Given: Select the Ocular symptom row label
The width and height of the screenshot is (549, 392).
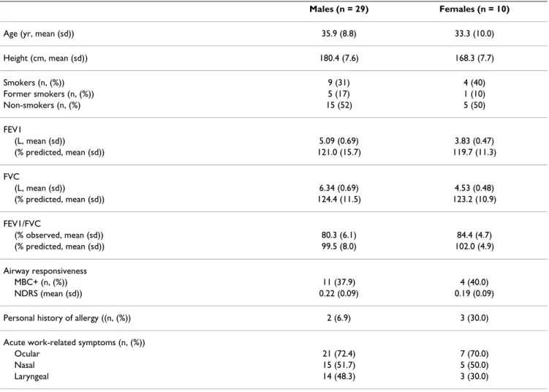Looking at the screenshot, I should pos(26,354).
